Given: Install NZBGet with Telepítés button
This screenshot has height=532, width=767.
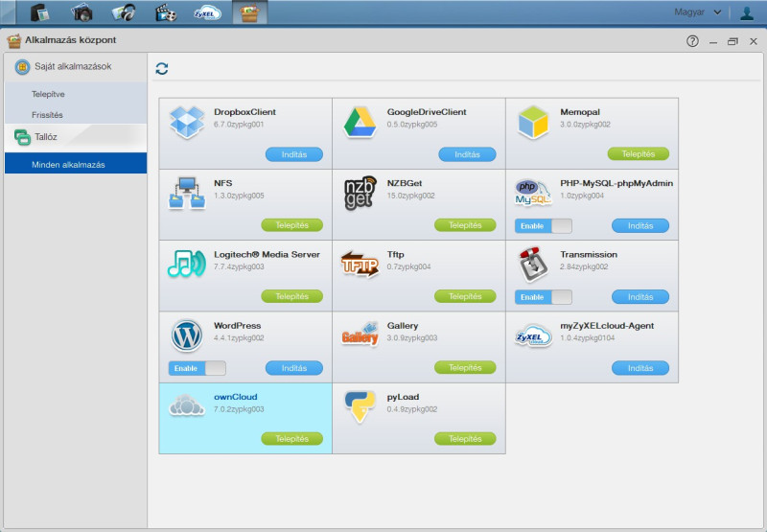Looking at the screenshot, I should coord(465,225).
